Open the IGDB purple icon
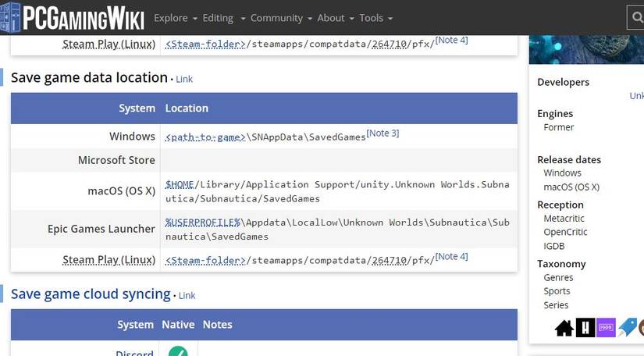The width and height of the screenshot is (644, 356). coord(606,328)
